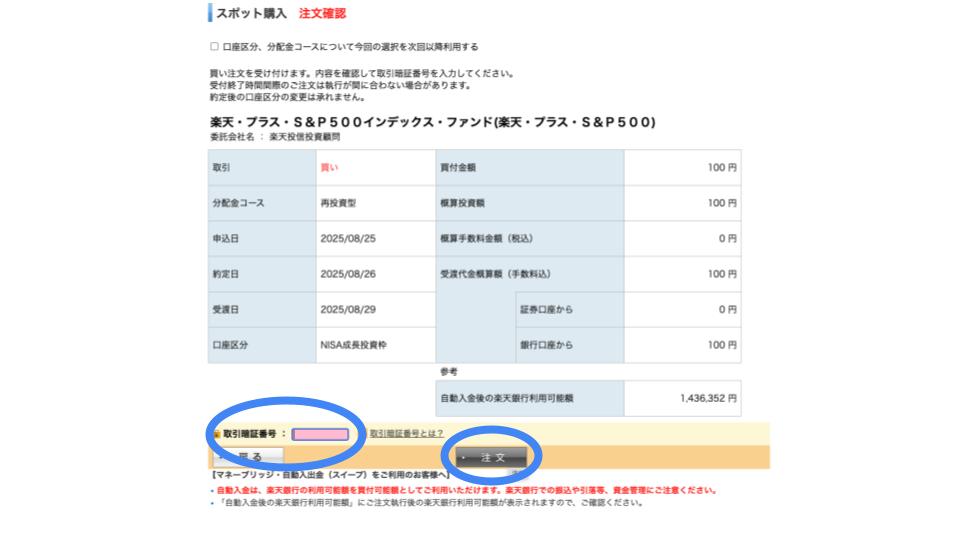
Task: Click the 取引暗証番号 input field
Action: point(320,434)
